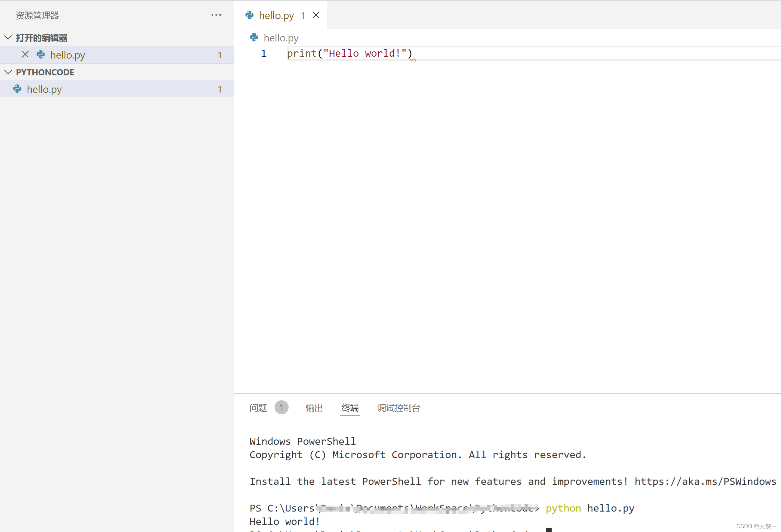Image resolution: width=781 pixels, height=532 pixels.
Task: Click Python icon beside PYTHONCODE hello.py
Action: pyautogui.click(x=17, y=89)
